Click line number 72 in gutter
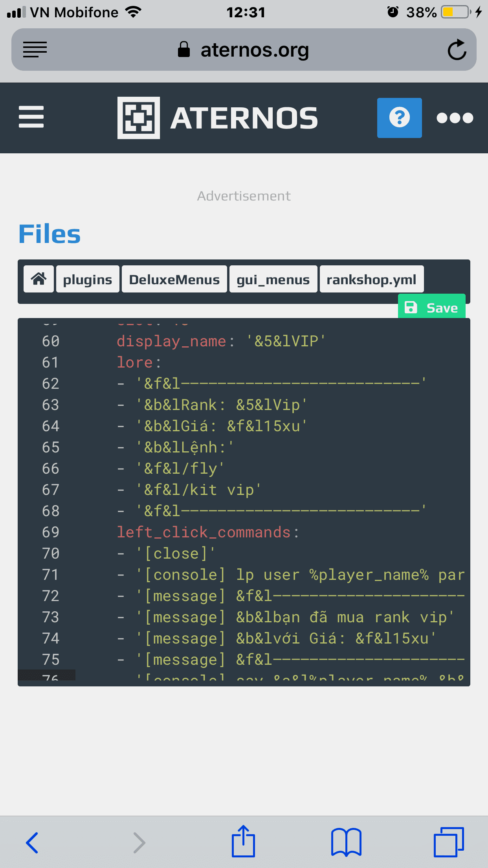 [51, 596]
